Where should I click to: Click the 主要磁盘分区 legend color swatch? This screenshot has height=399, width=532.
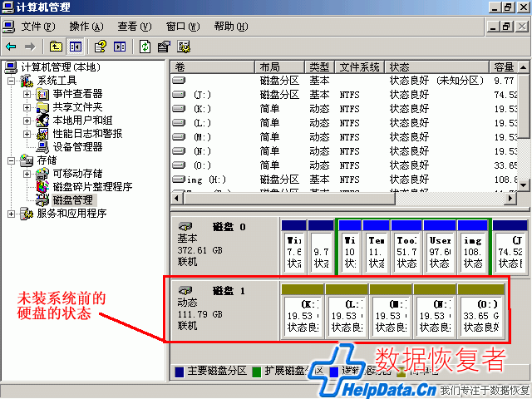coord(180,372)
